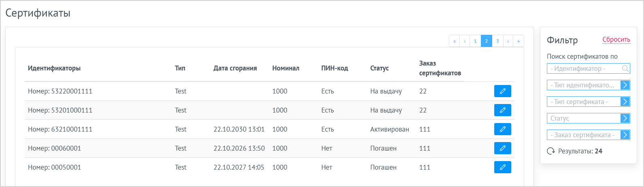Click Есть PIN value in row 63210001111
This screenshot has height=187, width=644.
point(327,129)
